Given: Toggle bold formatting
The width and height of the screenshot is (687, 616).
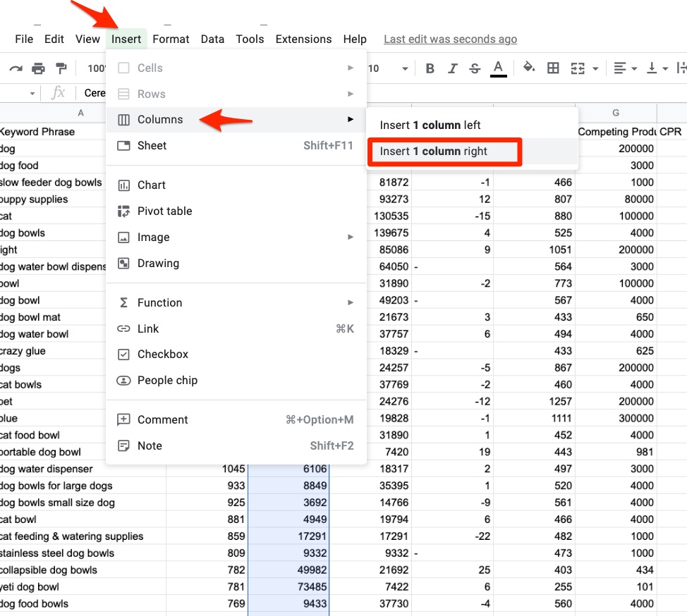Looking at the screenshot, I should (x=430, y=68).
